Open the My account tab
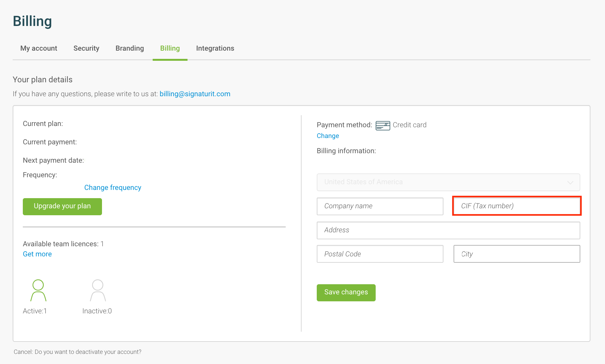 pos(39,48)
